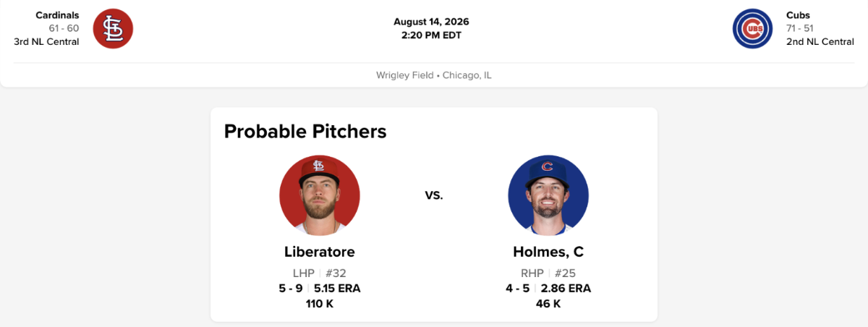Open Holmes, C player headshot
The image size is (868, 327).
548,195
